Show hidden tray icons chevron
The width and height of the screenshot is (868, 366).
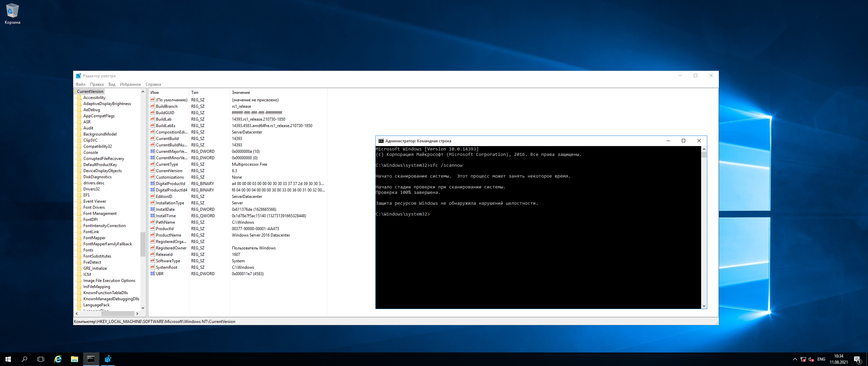pos(795,359)
